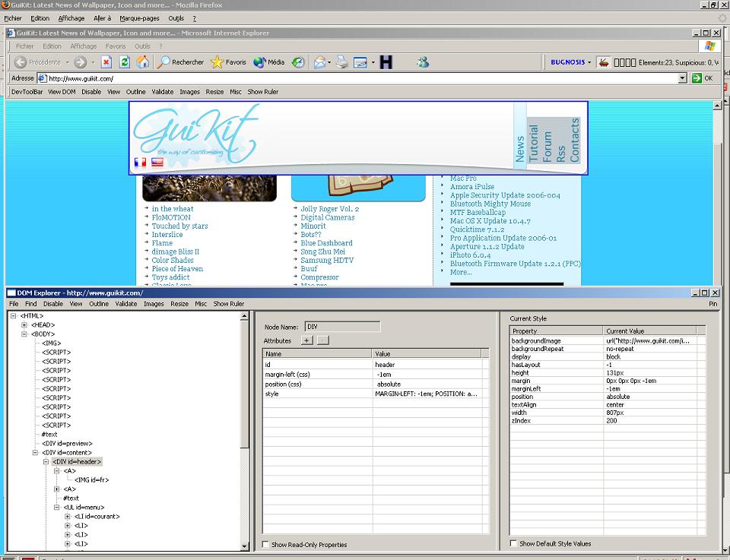The height and width of the screenshot is (560, 730).
Task: Click the IE Stop (red X) icon
Action: pyautogui.click(x=106, y=62)
